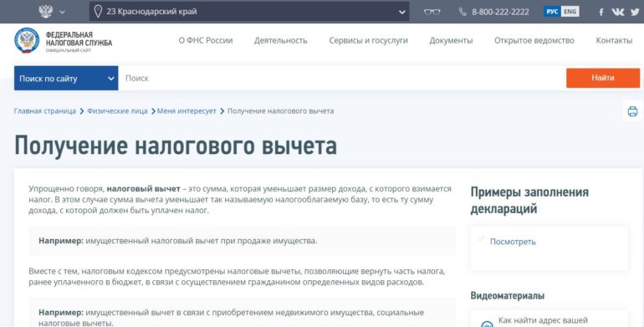644x327 pixels.
Task: Open the Сервисы и госуслуги menu
Action: (368, 40)
